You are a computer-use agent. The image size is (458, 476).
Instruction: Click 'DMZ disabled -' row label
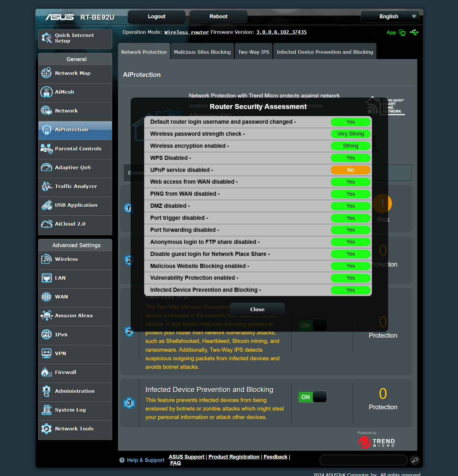pyautogui.click(x=170, y=206)
